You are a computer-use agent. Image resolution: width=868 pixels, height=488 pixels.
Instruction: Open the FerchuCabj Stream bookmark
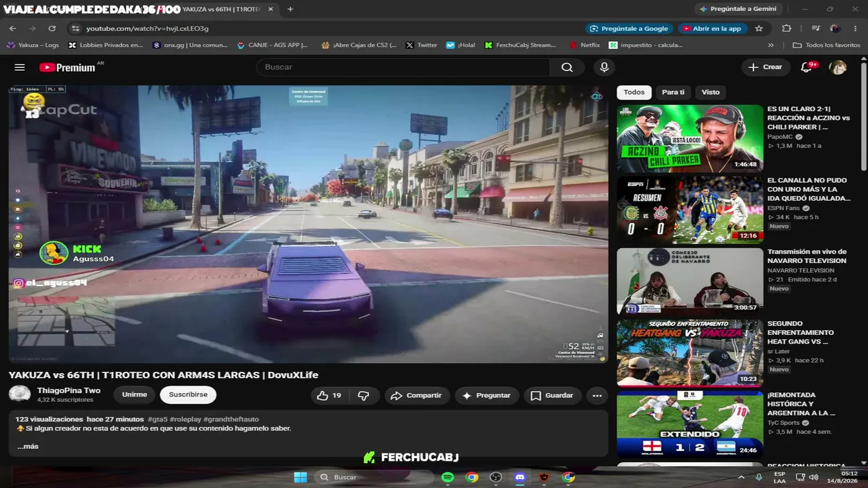pyautogui.click(x=521, y=45)
